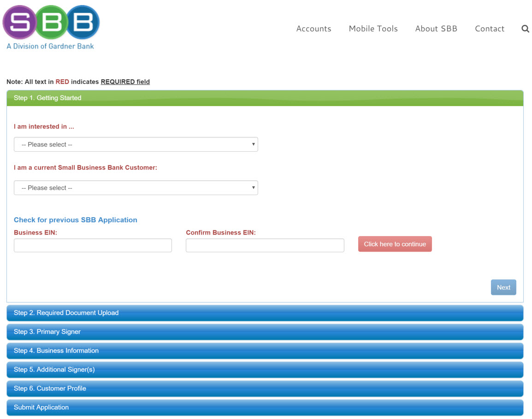Click the 'Confirm Business EIN:' label

click(221, 233)
